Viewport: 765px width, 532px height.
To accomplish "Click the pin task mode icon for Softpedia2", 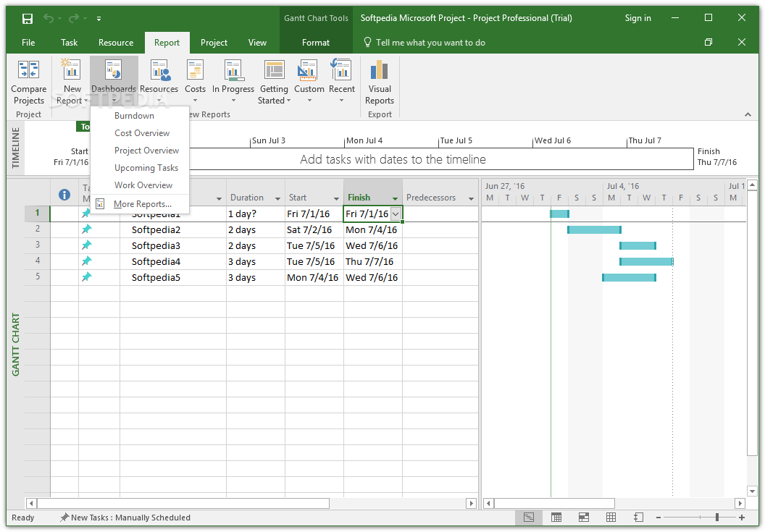I will pos(86,229).
